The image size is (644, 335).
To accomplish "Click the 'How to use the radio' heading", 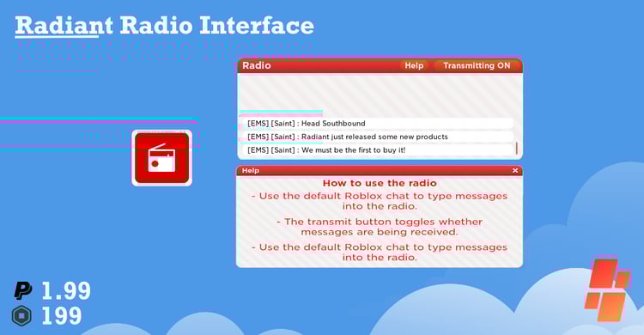I will pos(380,183).
